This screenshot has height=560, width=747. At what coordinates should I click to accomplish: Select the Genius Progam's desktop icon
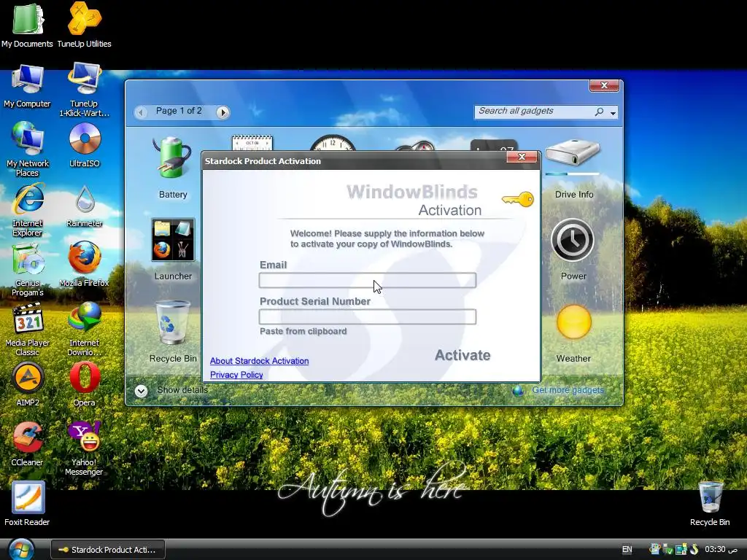(27, 270)
